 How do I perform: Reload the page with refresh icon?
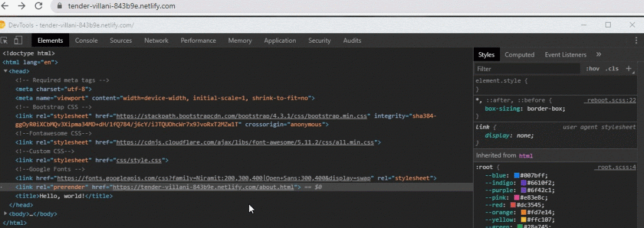38,6
